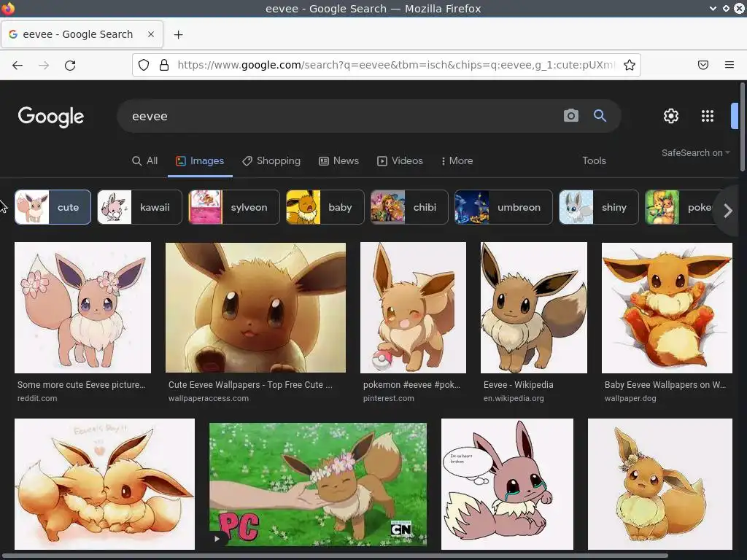
Task: Deselect the cute filter chip
Action: [x=53, y=207]
